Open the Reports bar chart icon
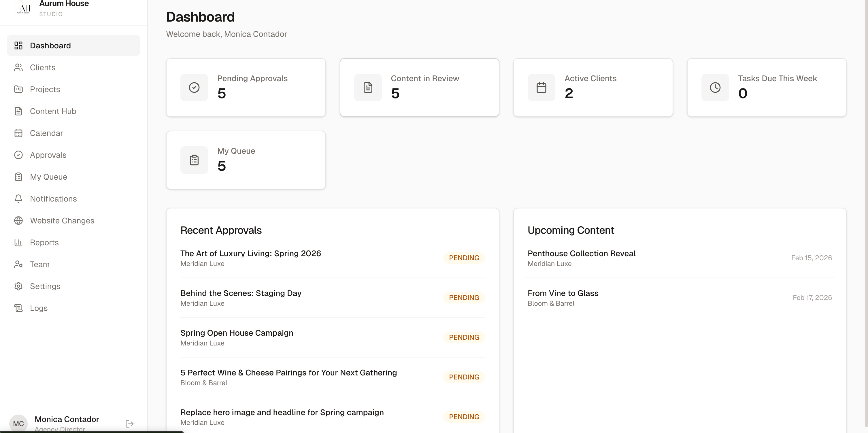The image size is (868, 433). (x=18, y=242)
